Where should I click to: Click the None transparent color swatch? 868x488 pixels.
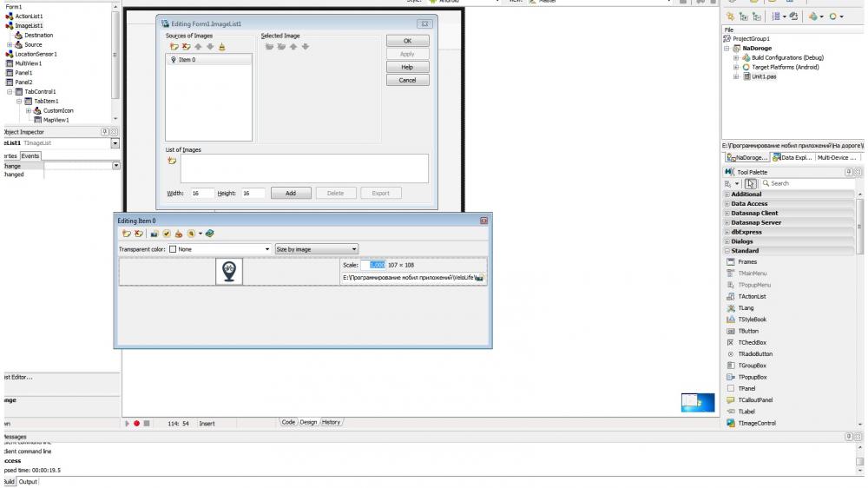click(173, 249)
